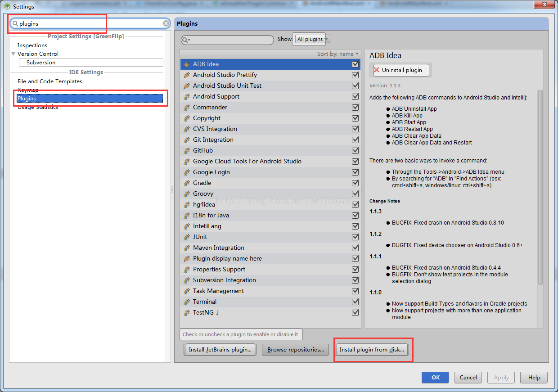Click the settings search field containing plugins
Image resolution: width=558 pixels, height=392 pixels.
[x=91, y=23]
